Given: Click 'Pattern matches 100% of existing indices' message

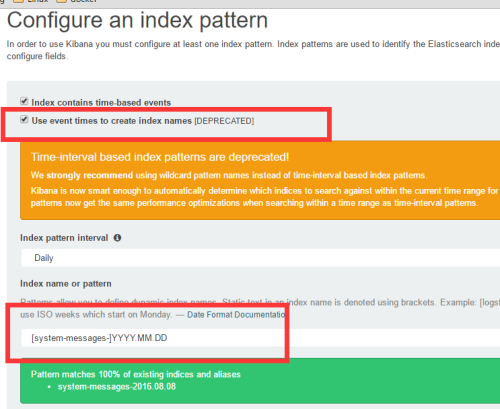Looking at the screenshot, I should pyautogui.click(x=136, y=374).
